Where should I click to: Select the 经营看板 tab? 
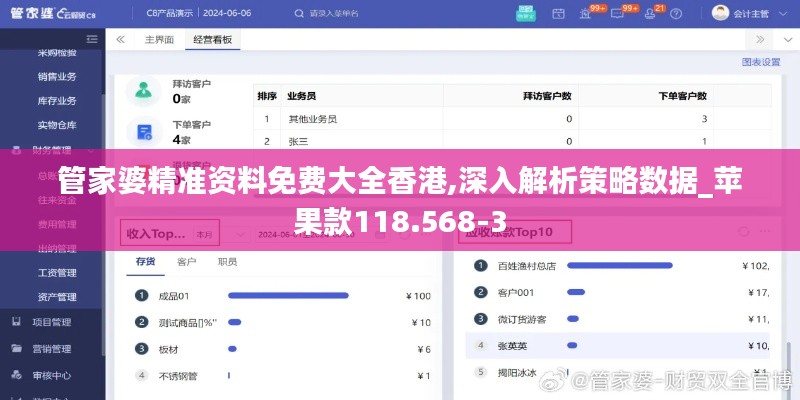212,39
